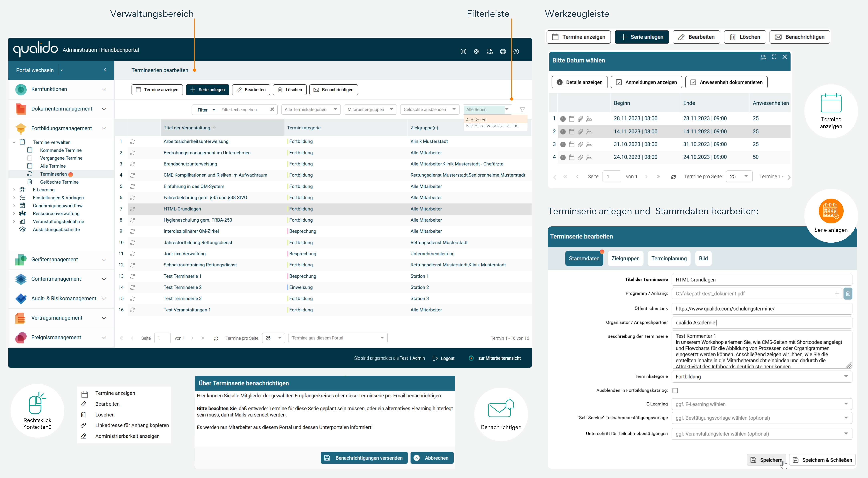Open Gelöschte ausblenden dropdown
This screenshot has width=868, height=478.
coord(430,109)
